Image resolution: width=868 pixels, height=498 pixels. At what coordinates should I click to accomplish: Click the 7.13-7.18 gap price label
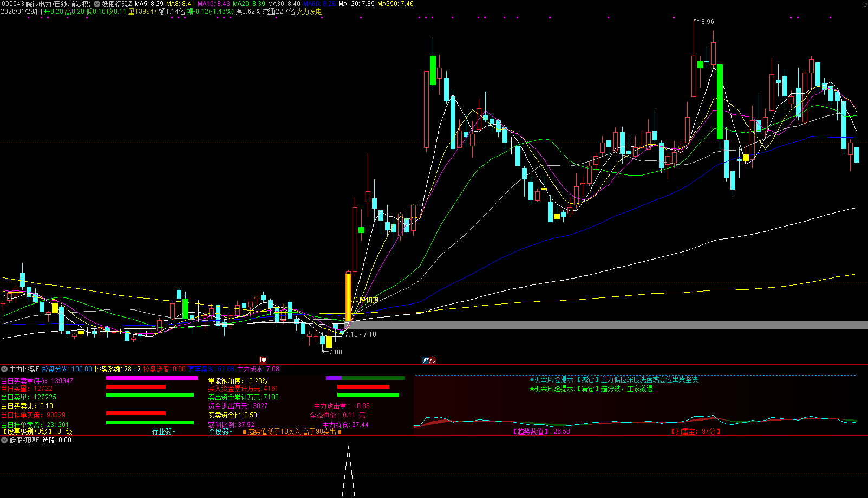[360, 334]
